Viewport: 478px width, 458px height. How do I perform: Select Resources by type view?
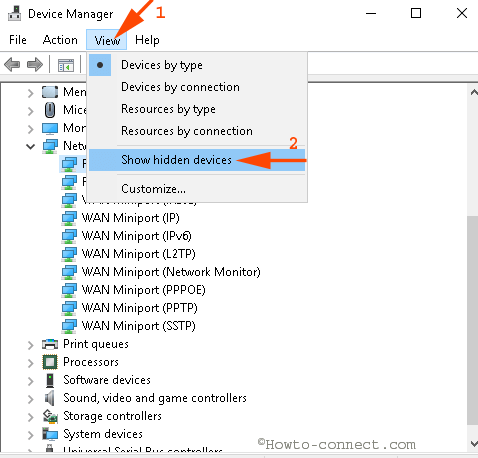(x=197, y=109)
